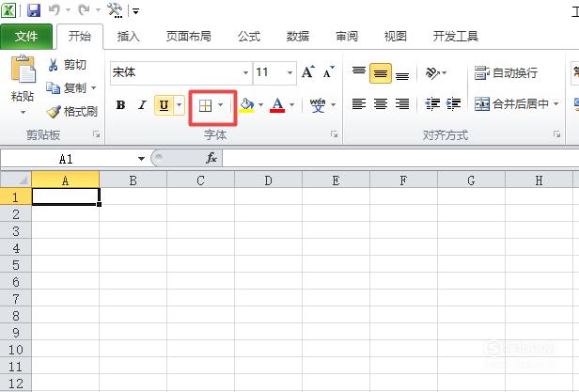Click the 粘贴 paste clipboard icon
This screenshot has height=392, width=579.
click(x=23, y=69)
